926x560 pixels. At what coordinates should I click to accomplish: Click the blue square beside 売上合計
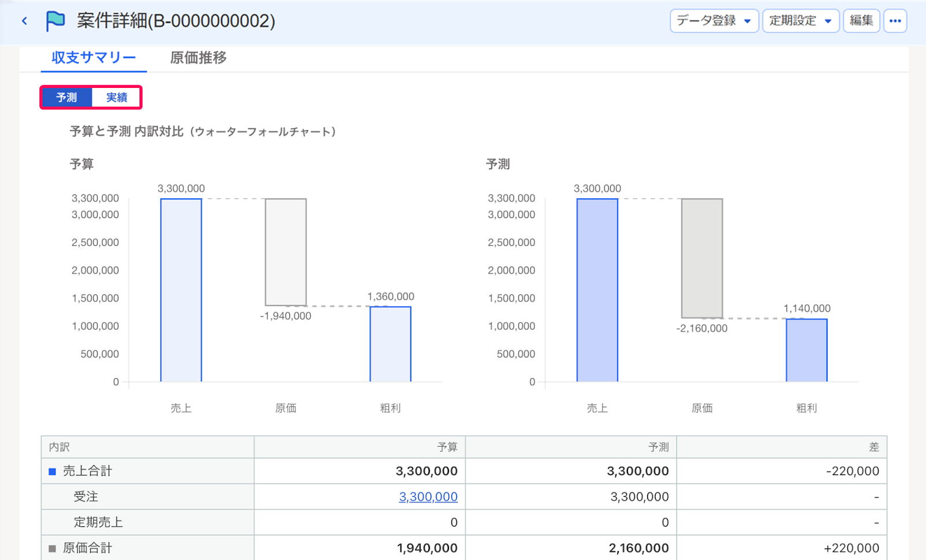coord(52,471)
